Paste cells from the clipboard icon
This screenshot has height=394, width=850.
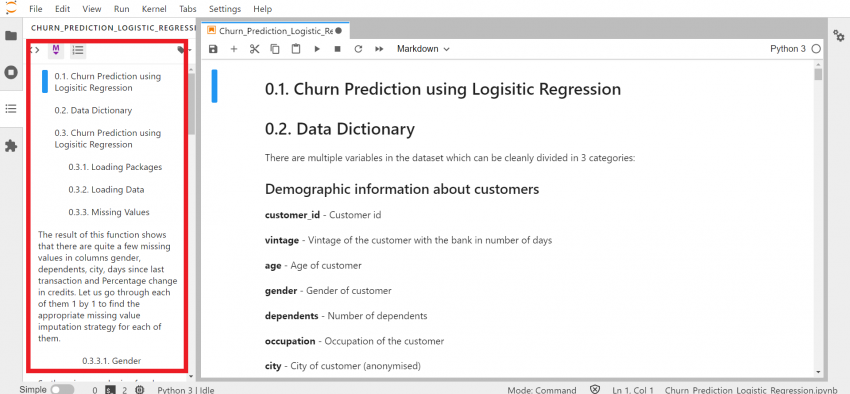click(295, 49)
